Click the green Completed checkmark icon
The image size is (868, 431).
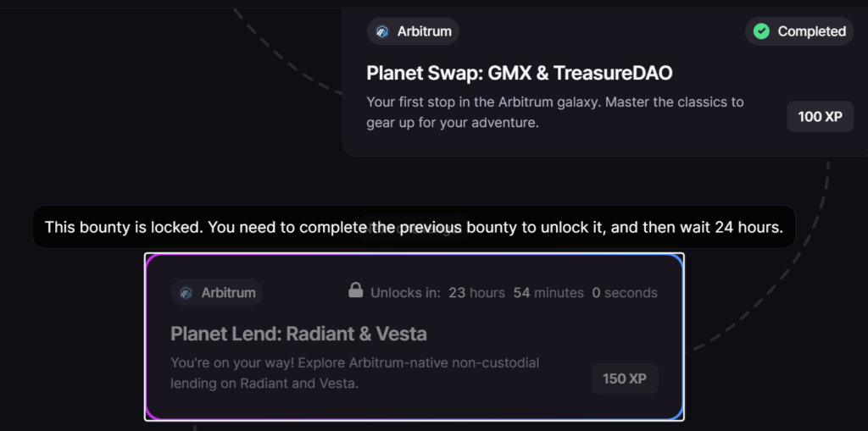click(x=762, y=31)
